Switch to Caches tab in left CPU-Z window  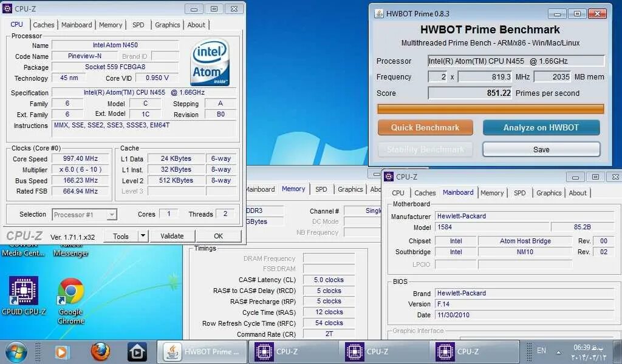(x=44, y=25)
